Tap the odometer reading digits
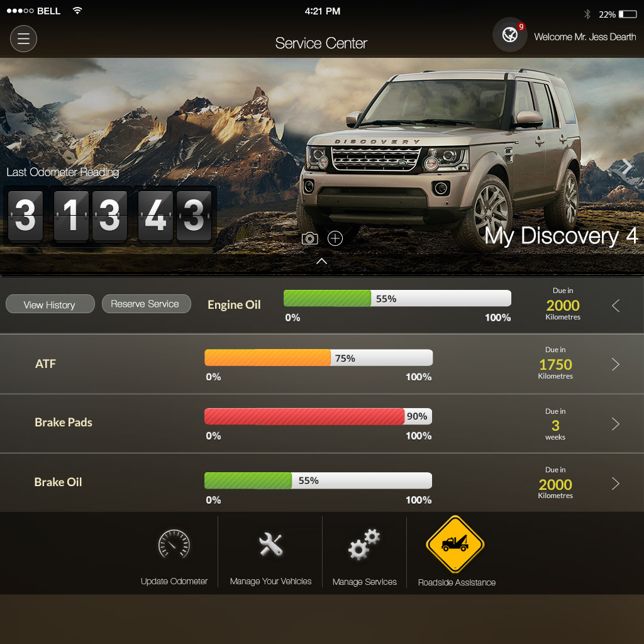The width and height of the screenshot is (644, 644). pos(109,216)
